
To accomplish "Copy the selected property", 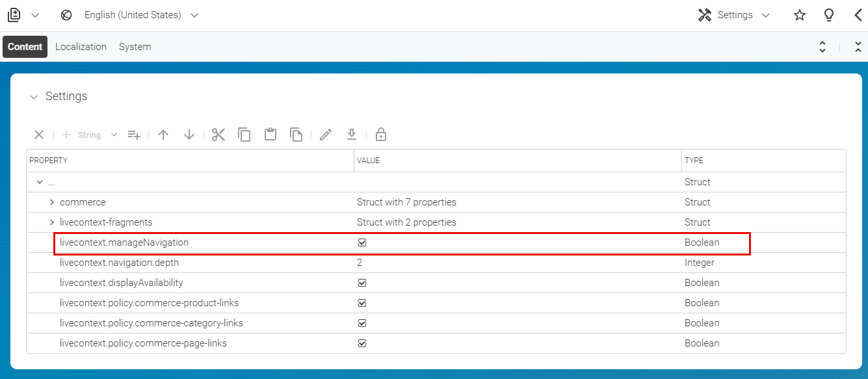I will [x=244, y=134].
